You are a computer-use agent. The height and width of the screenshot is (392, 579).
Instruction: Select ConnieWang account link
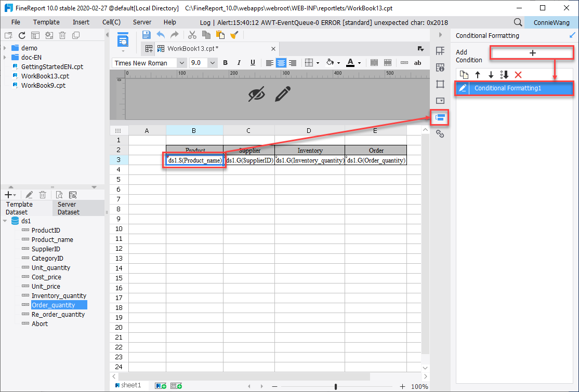coord(551,22)
